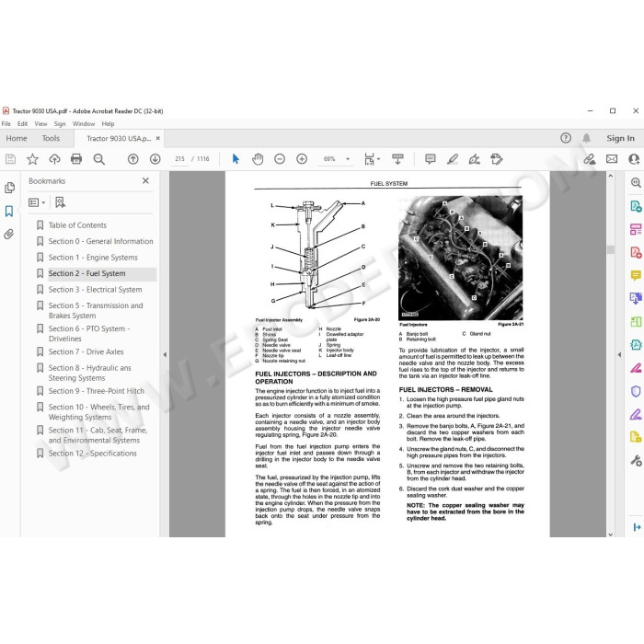Open the Window menu
Image resolution: width=644 pixels, height=644 pixels.
pyautogui.click(x=84, y=123)
